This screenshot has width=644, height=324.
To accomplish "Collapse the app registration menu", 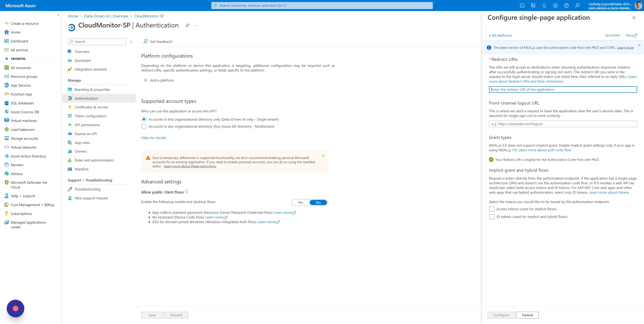I will (131, 42).
